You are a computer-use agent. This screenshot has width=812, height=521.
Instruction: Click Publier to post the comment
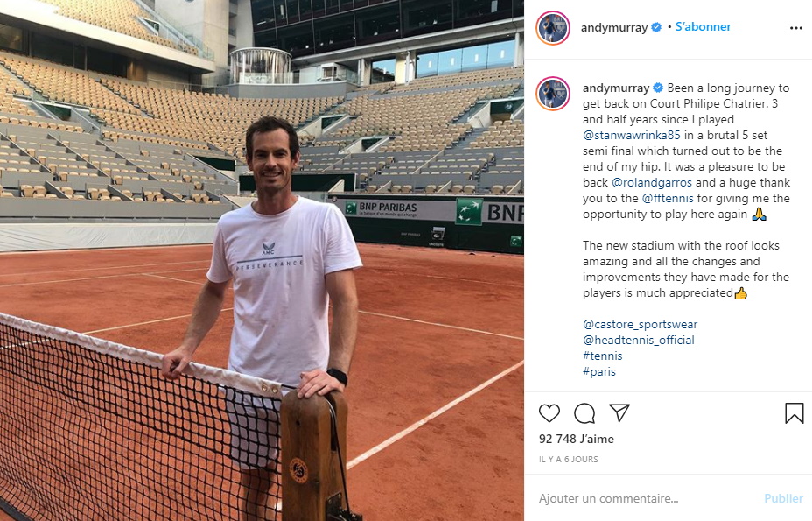point(783,498)
